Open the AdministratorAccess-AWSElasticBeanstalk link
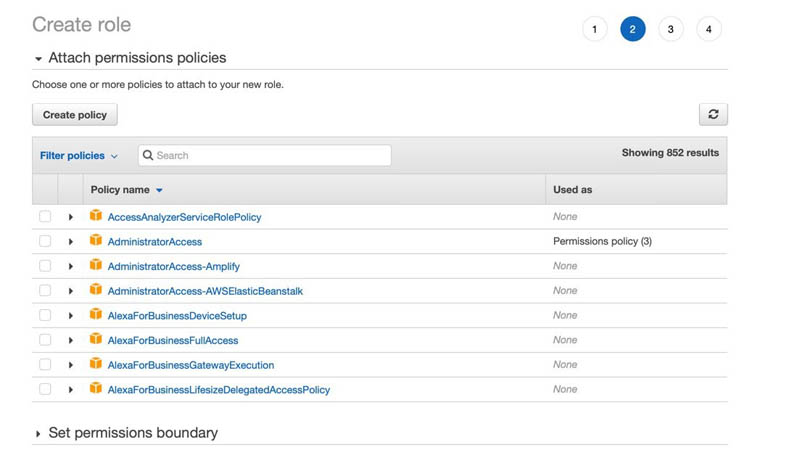 (205, 291)
